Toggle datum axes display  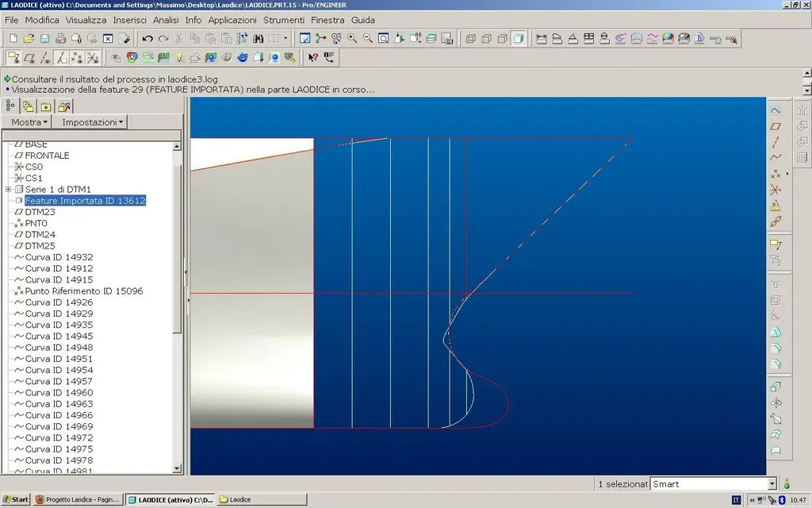(x=44, y=57)
